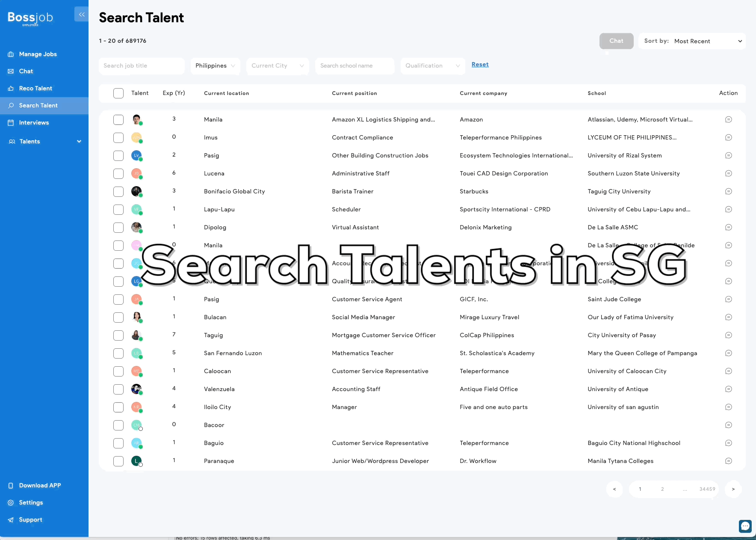
Task: Tick the Lucena talent checkbox
Action: pyautogui.click(x=118, y=174)
